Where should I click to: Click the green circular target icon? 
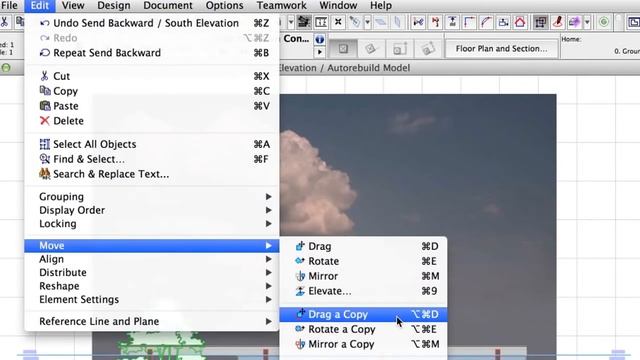[604, 22]
